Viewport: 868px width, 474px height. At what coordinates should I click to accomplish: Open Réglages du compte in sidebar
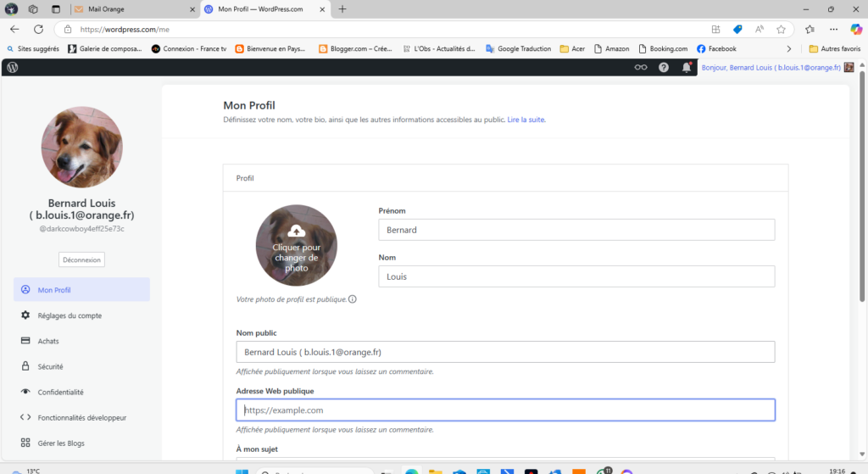(x=70, y=315)
